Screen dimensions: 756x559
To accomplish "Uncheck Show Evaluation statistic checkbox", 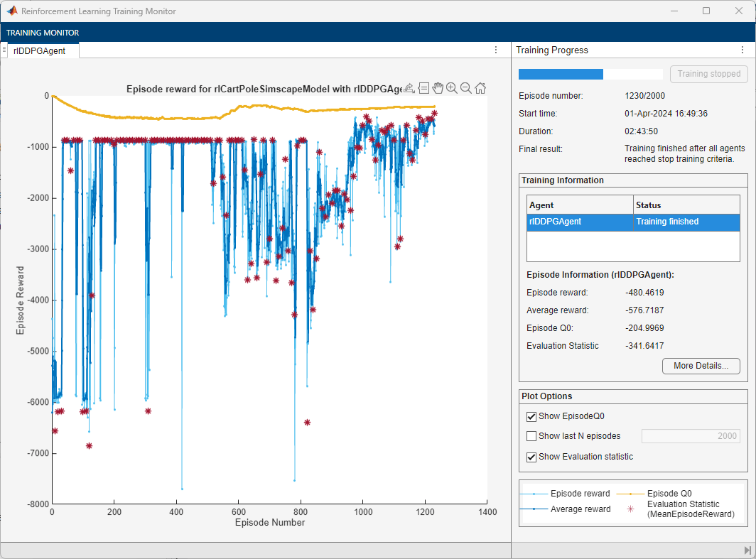I will click(x=531, y=457).
